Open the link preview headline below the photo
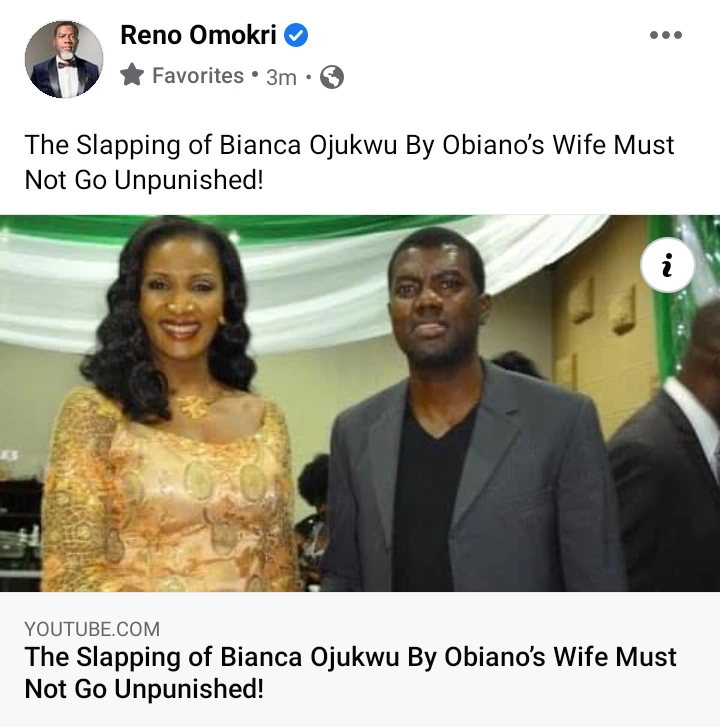 350,673
